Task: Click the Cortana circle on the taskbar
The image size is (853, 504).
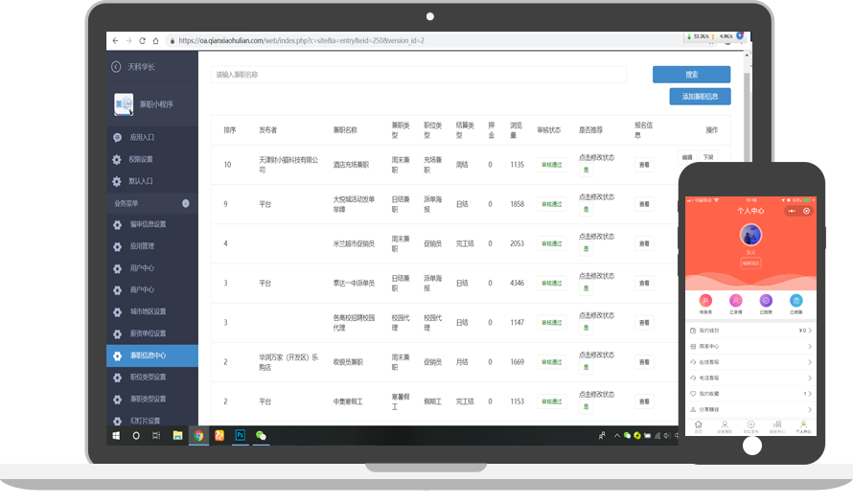Action: click(136, 436)
